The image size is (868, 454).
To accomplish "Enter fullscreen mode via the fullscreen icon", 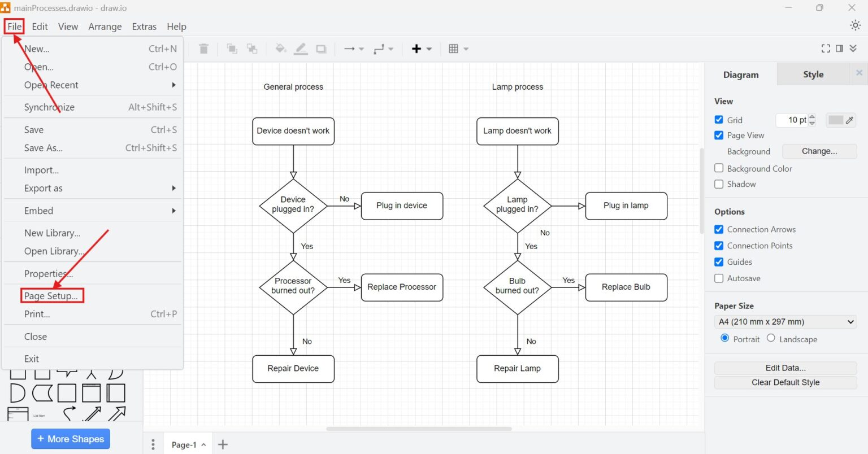I will tap(826, 48).
